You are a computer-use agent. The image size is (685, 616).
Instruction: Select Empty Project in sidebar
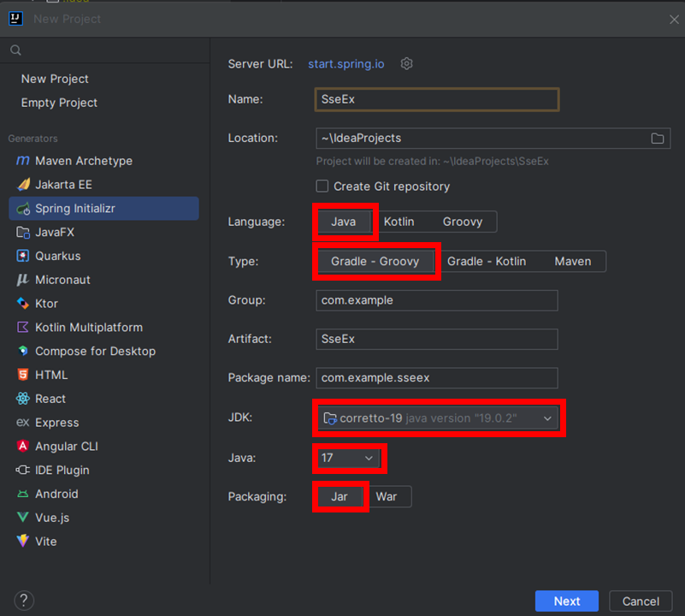59,103
